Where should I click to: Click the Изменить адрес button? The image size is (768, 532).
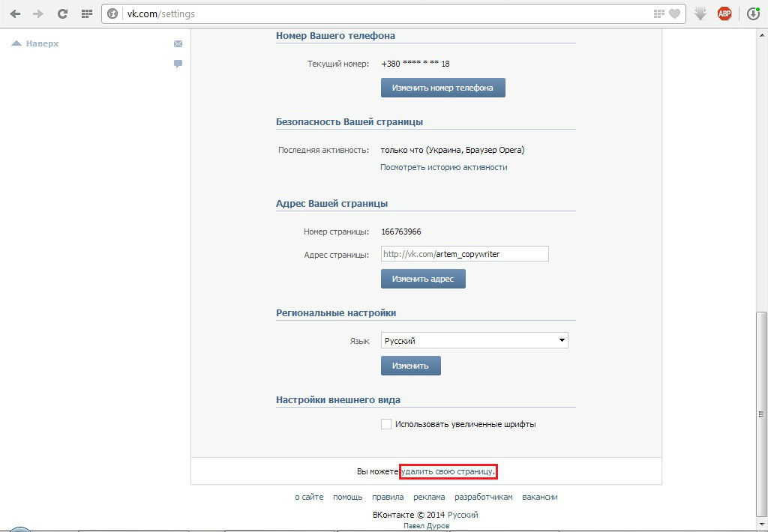(x=423, y=279)
